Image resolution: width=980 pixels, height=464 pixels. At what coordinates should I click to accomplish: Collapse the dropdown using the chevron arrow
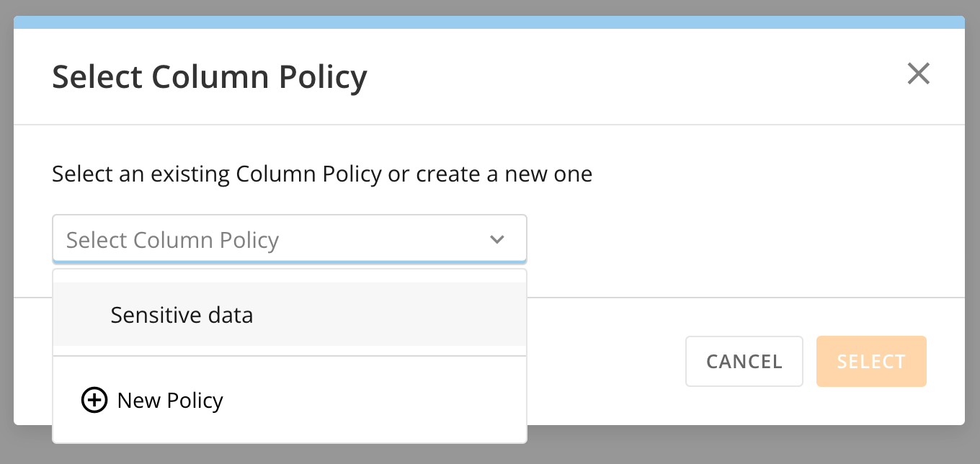(x=497, y=239)
